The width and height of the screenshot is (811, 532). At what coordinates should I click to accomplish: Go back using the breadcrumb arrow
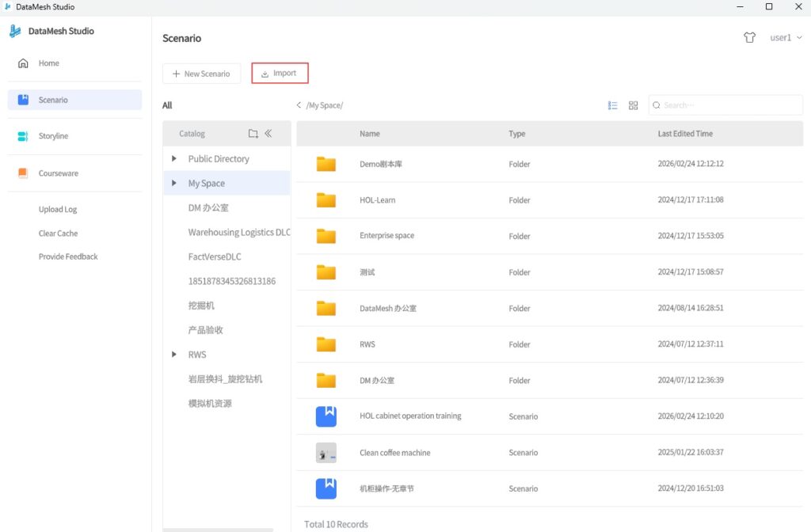tap(299, 105)
